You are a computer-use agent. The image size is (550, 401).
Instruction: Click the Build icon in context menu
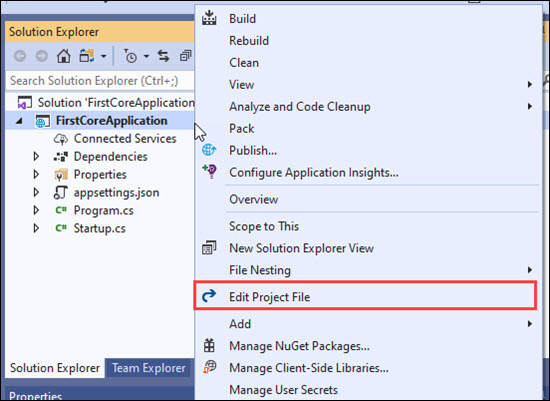pos(209,18)
